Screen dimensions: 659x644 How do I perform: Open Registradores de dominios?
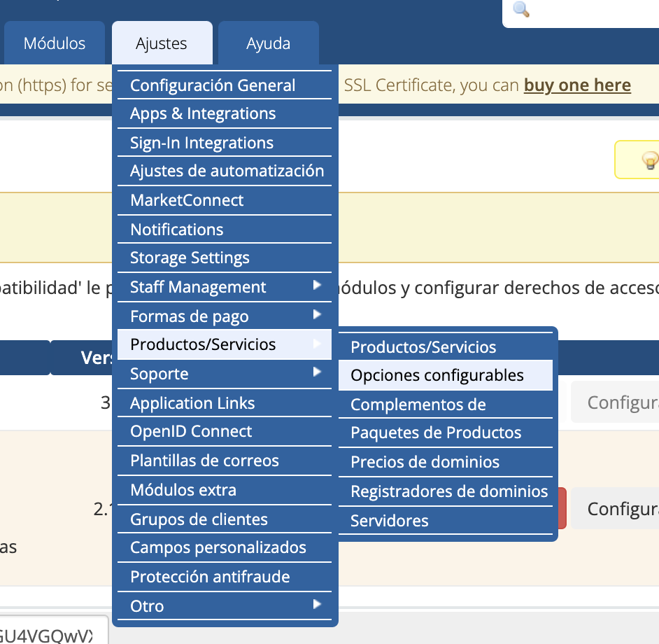[x=446, y=491]
